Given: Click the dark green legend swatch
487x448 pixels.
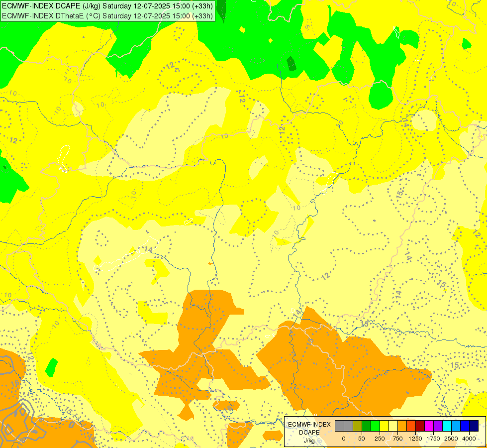Looking at the screenshot, I should 366,426.
